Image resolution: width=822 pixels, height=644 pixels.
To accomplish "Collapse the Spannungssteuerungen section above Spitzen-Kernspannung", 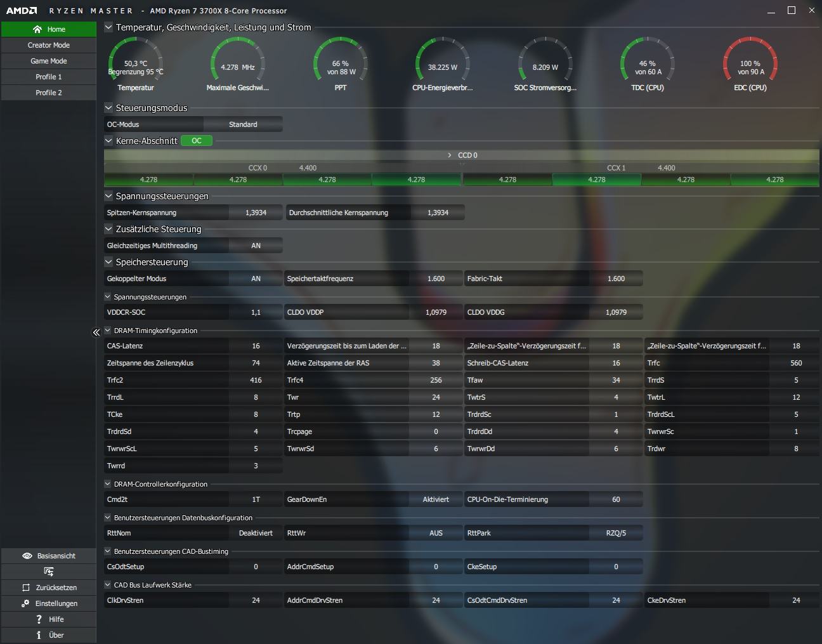I will pos(108,196).
